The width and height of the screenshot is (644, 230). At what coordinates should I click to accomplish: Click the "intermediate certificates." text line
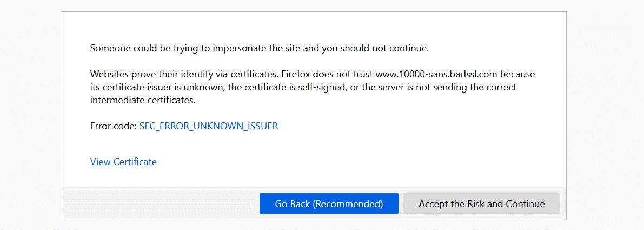tap(142, 100)
